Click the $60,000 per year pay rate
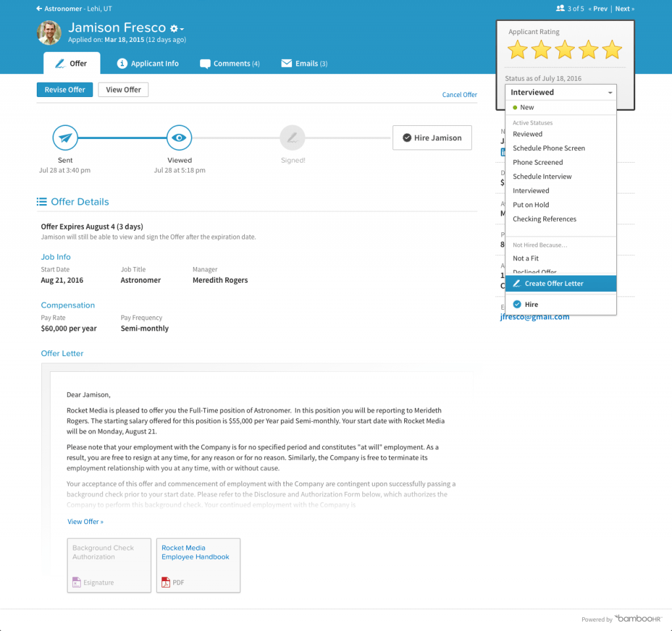The width and height of the screenshot is (672, 631). pos(68,329)
